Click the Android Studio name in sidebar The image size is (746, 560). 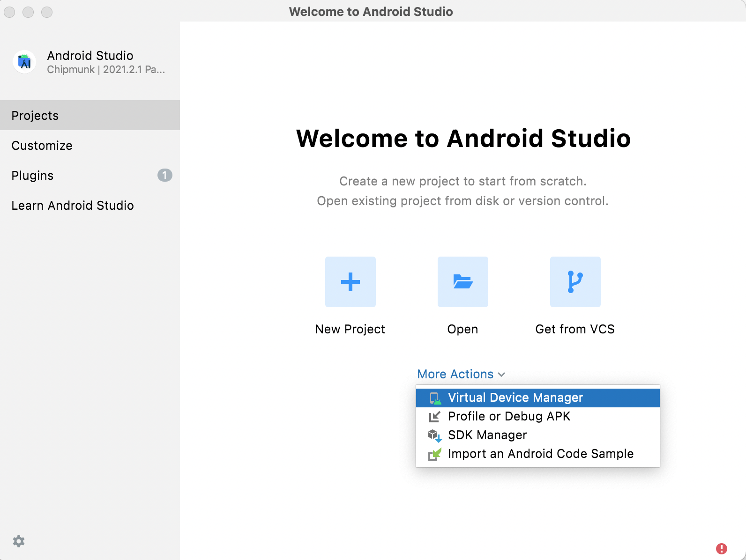(90, 56)
